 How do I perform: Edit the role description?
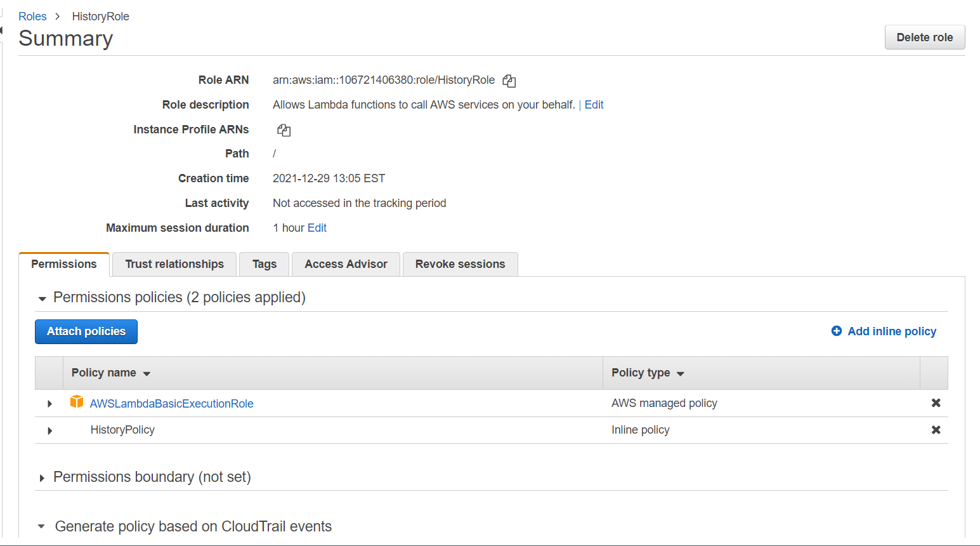[594, 104]
